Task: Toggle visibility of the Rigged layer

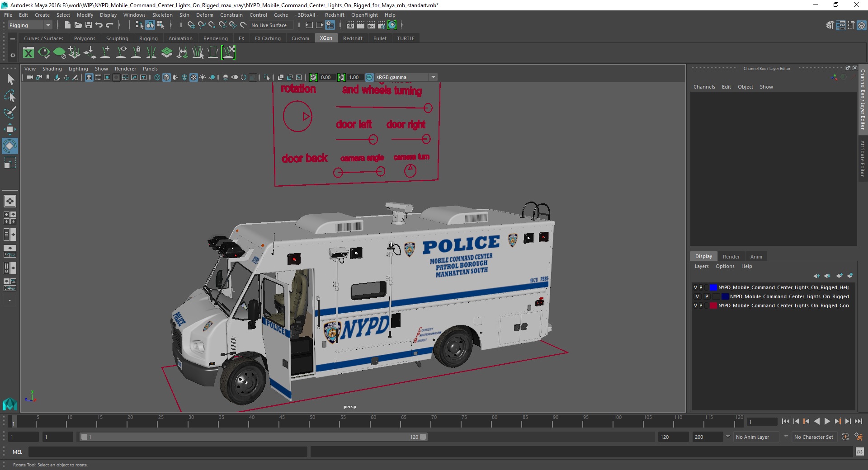Action: click(697, 296)
